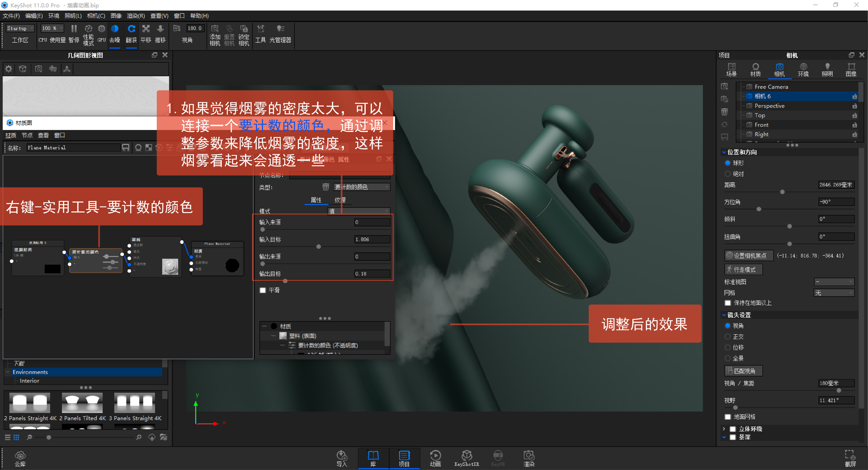The image size is (868, 470).
Task: Open the 材质 (Material) tab in Project panel
Action: [x=755, y=69]
